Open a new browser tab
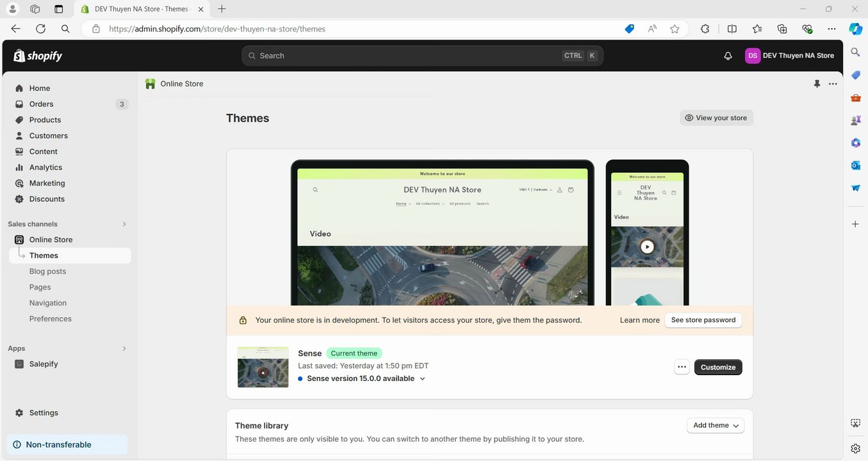Screen dimensions: 868x461 222,9
